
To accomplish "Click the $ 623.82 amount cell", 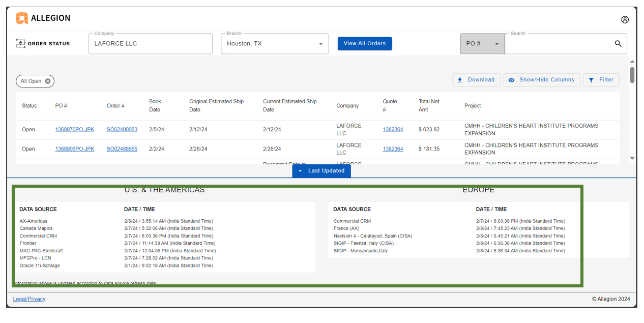I will 429,130.
